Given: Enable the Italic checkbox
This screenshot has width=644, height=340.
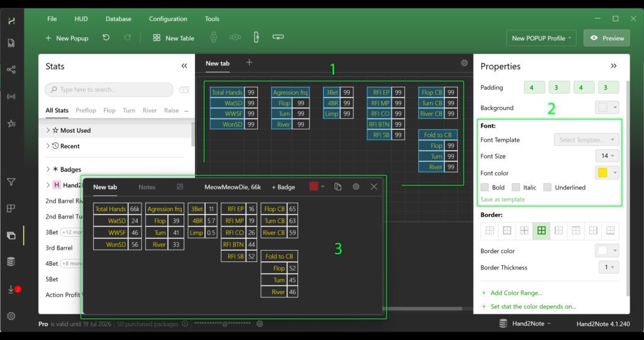Looking at the screenshot, I should (x=516, y=187).
